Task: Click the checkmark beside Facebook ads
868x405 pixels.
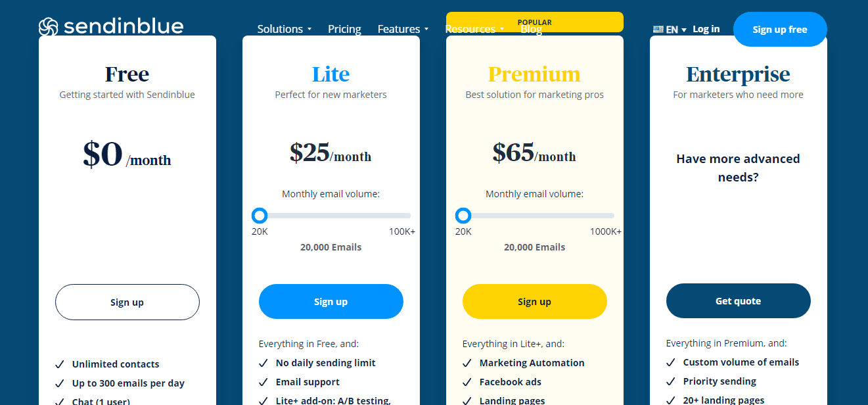Action: click(x=467, y=382)
